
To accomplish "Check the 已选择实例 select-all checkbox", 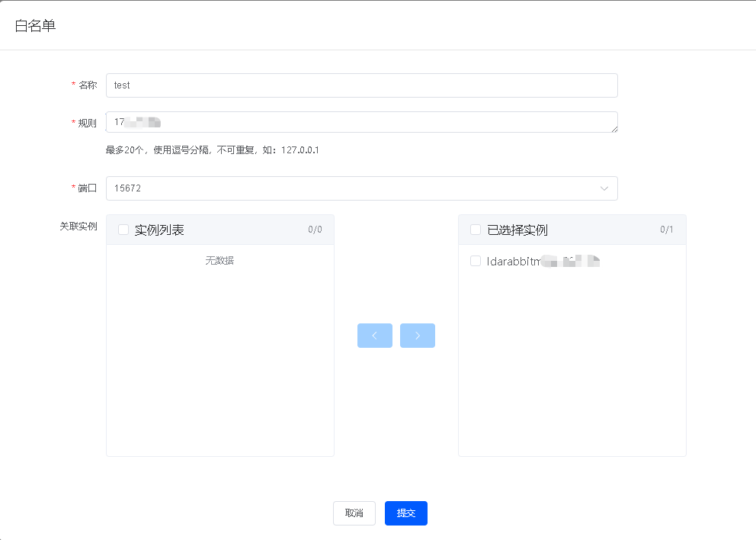I will pos(474,229).
